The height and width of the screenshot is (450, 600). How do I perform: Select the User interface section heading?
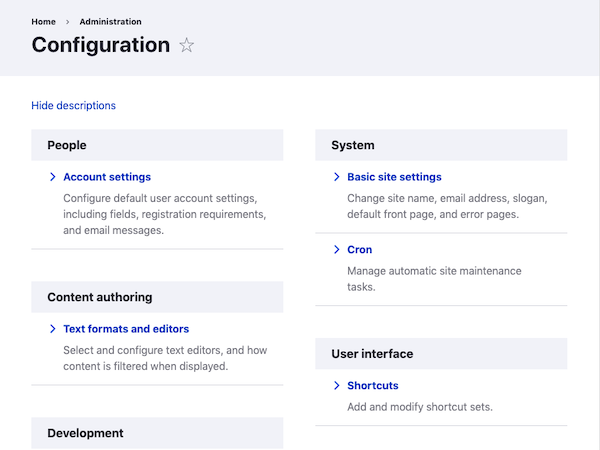372,354
